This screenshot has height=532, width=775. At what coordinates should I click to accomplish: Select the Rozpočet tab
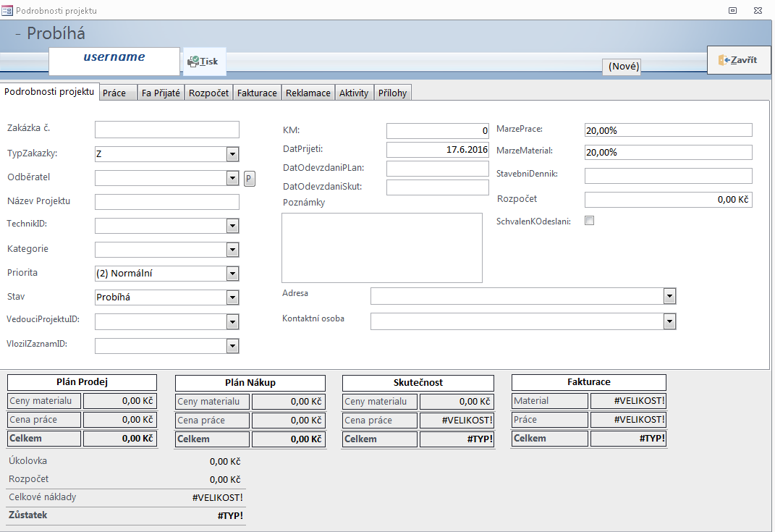click(x=208, y=93)
